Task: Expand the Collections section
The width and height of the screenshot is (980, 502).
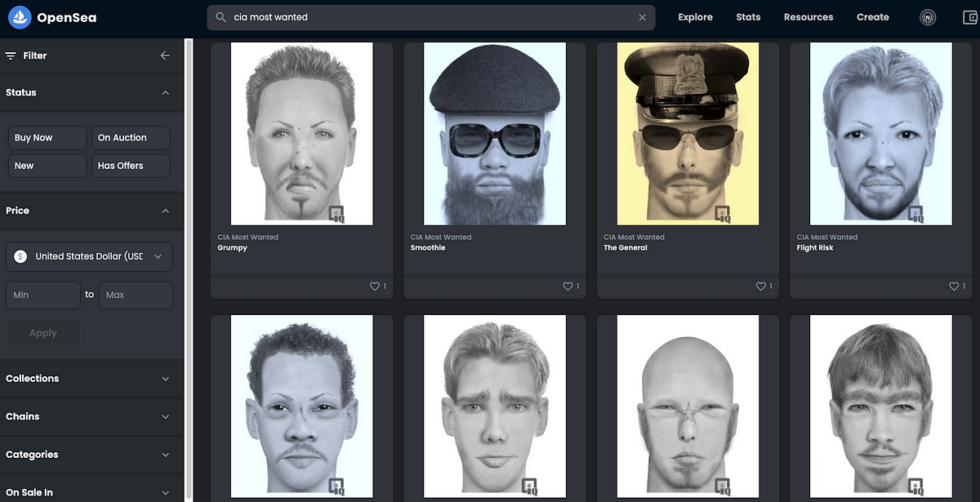Action: point(91,379)
